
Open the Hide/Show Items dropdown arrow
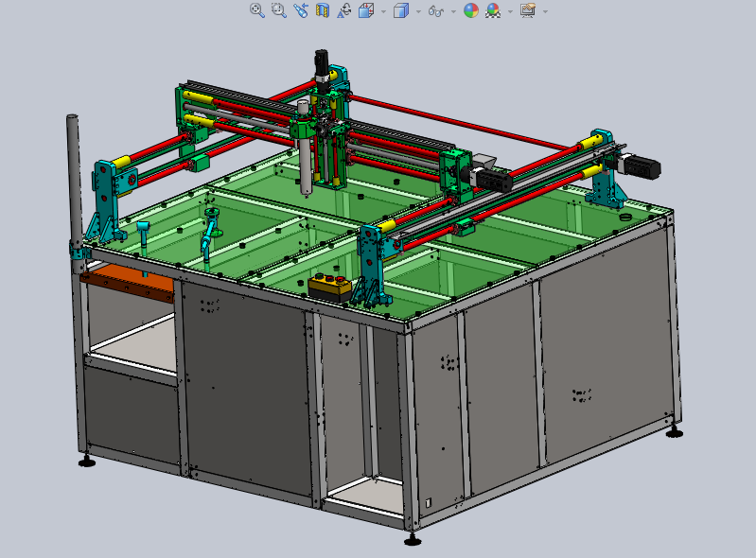coord(452,11)
